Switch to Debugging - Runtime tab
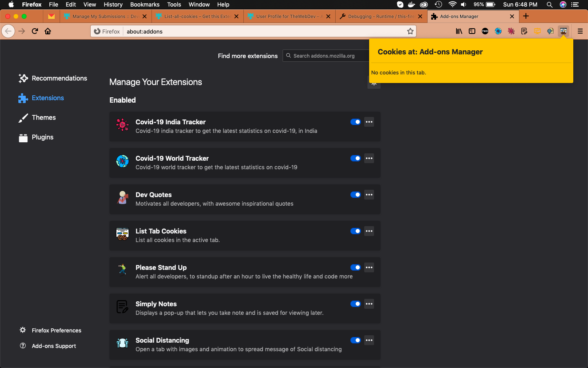The image size is (588, 368). 381,16
